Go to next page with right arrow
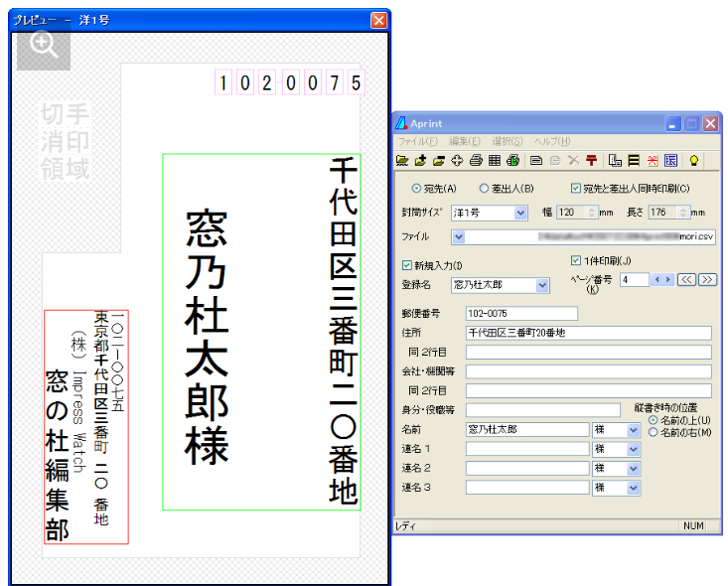728x586 pixels. 668,279
